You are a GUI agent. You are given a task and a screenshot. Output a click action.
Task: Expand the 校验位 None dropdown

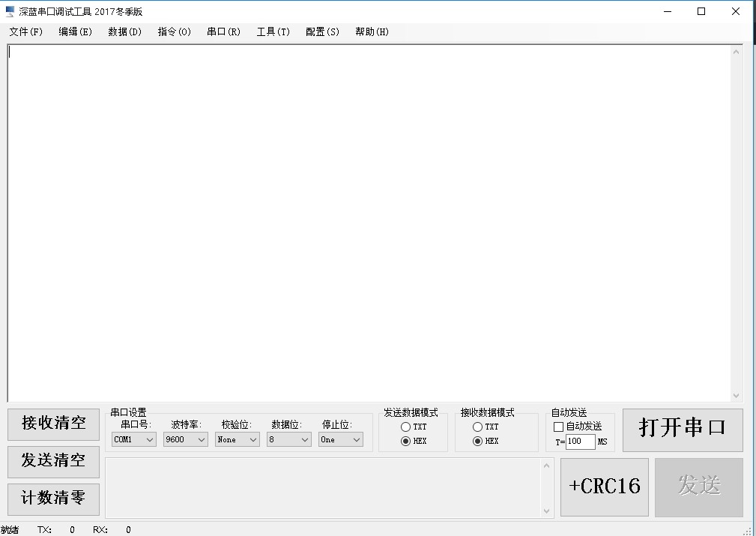[238, 439]
